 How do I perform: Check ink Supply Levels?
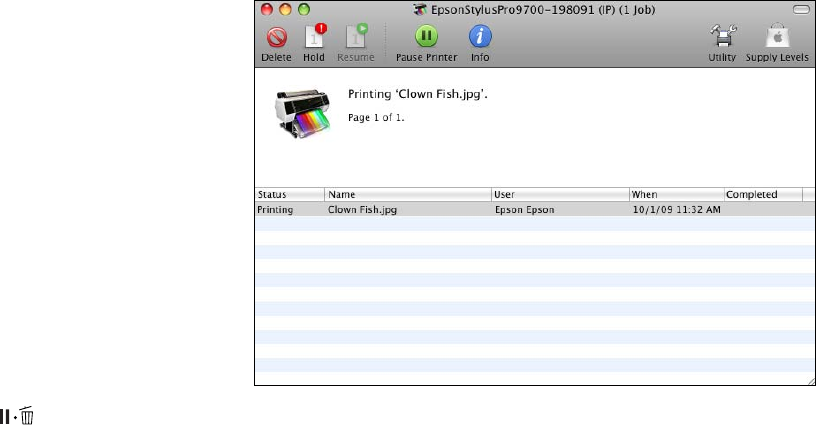pos(777,36)
